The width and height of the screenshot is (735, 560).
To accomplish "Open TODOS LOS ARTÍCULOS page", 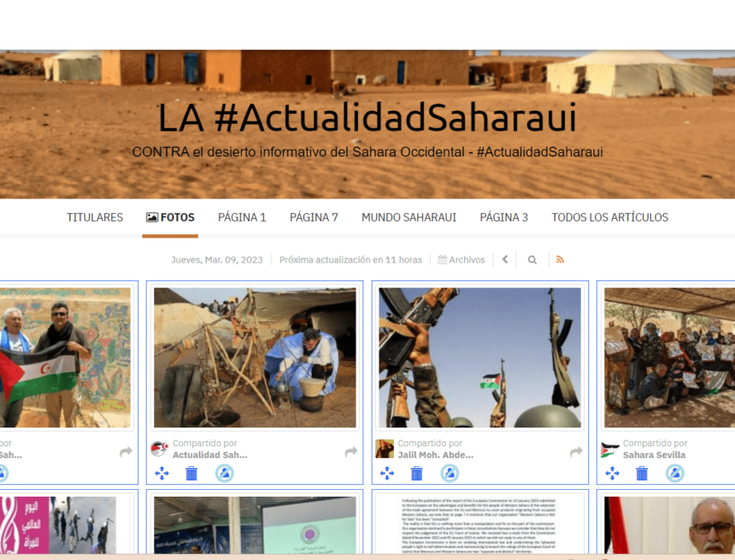I will click(x=609, y=217).
